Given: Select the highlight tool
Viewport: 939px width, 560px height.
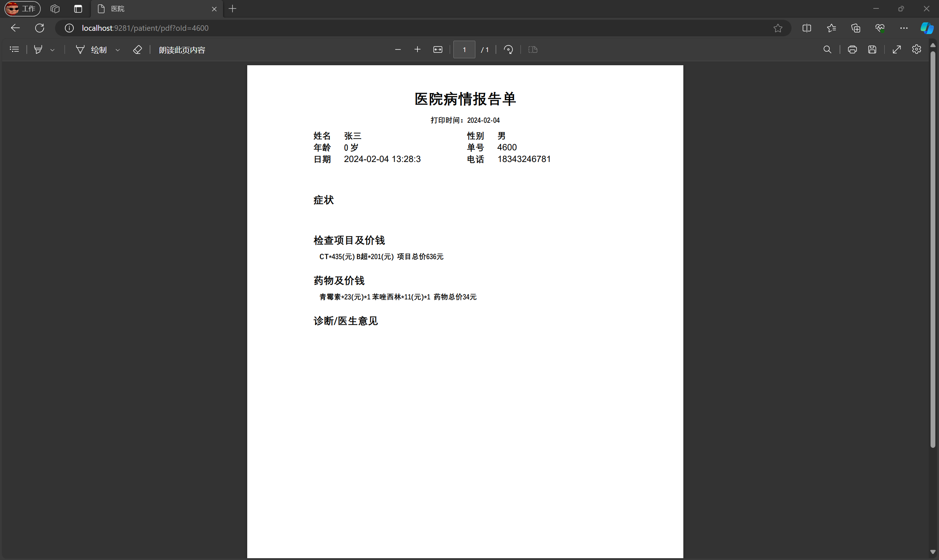Looking at the screenshot, I should click(x=38, y=49).
